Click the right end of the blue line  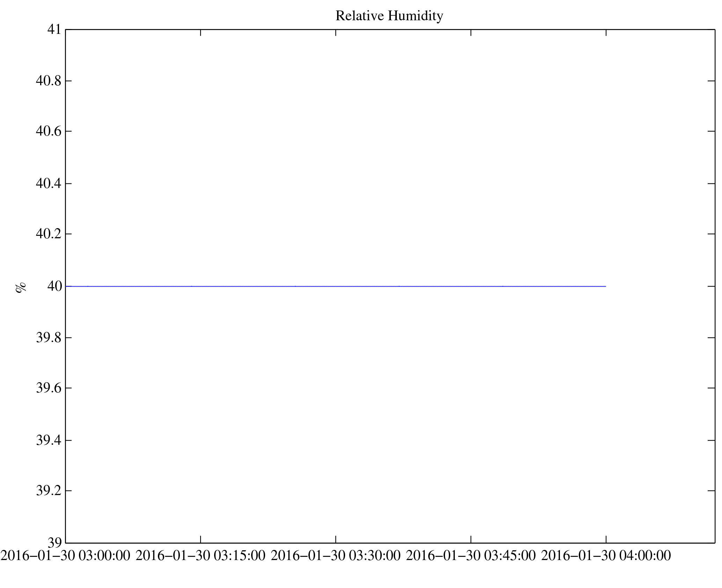[605, 286]
